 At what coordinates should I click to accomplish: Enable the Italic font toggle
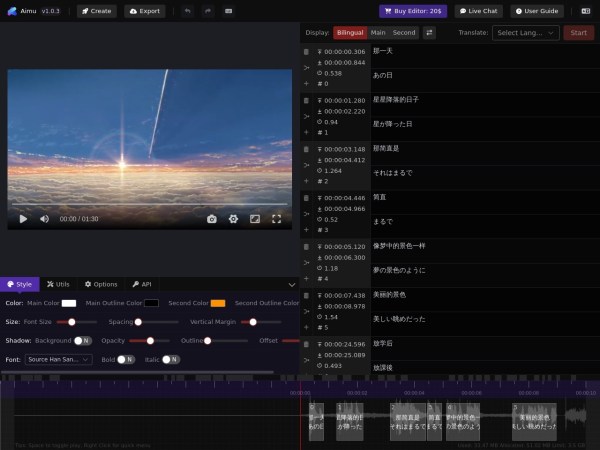(170, 359)
